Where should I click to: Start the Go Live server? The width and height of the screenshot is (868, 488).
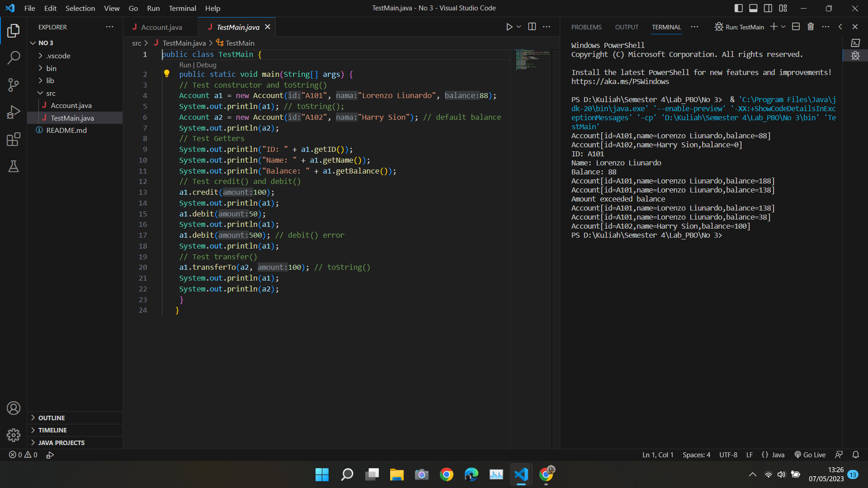[810, 455]
